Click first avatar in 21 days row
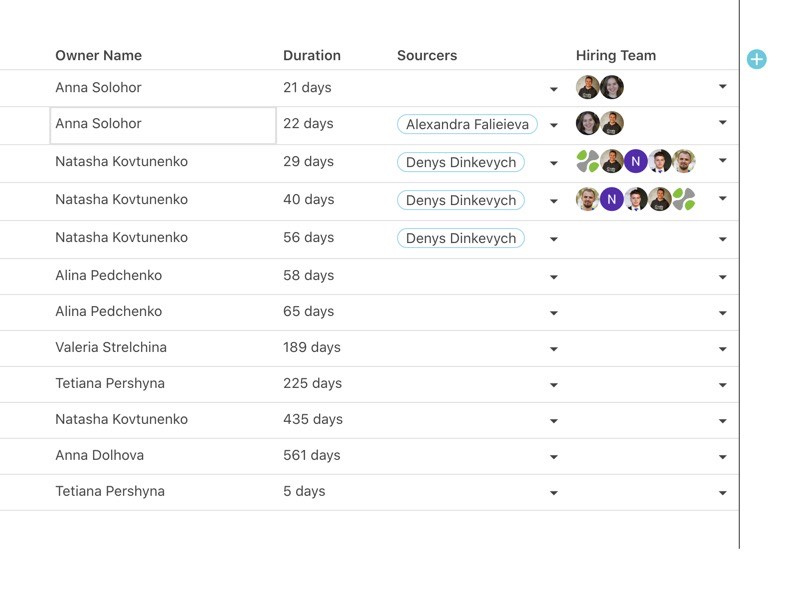This screenshot has height=590, width=804. coord(588,87)
